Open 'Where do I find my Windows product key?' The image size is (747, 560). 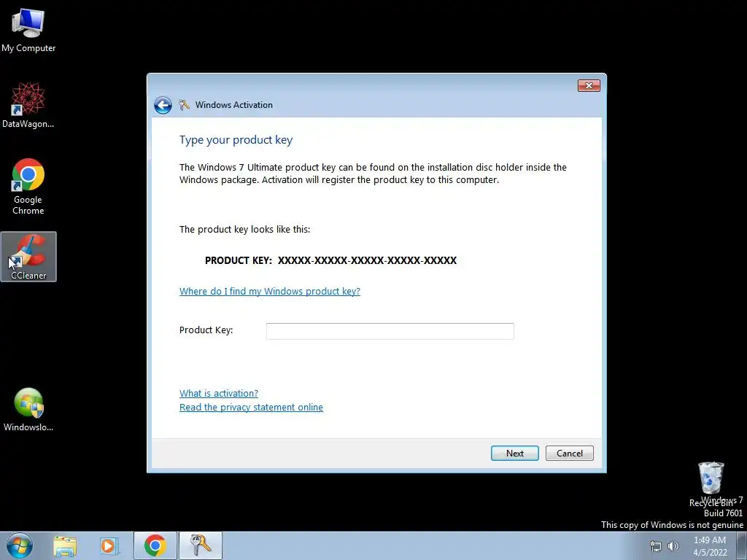pyautogui.click(x=270, y=291)
